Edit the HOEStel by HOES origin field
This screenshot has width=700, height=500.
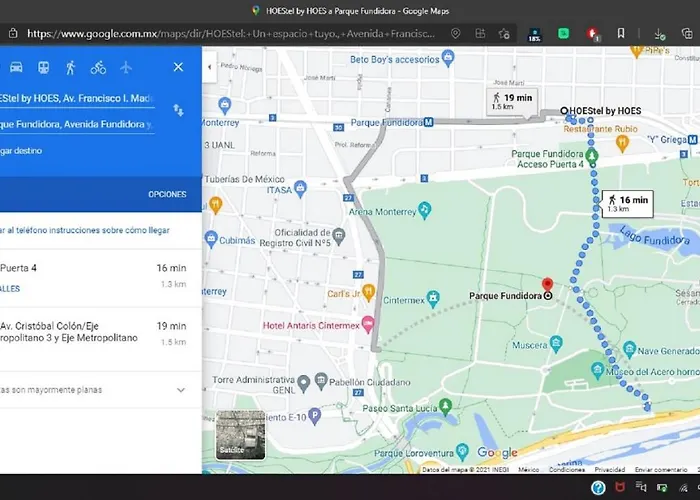coord(77,99)
